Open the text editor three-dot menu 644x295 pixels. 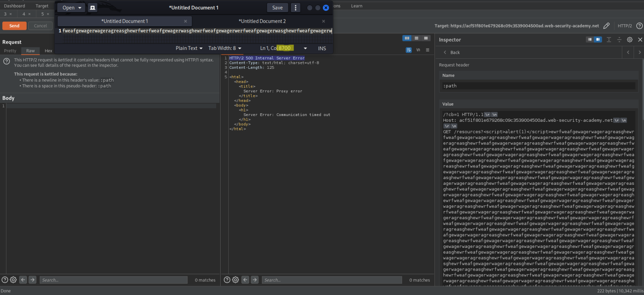(x=296, y=8)
